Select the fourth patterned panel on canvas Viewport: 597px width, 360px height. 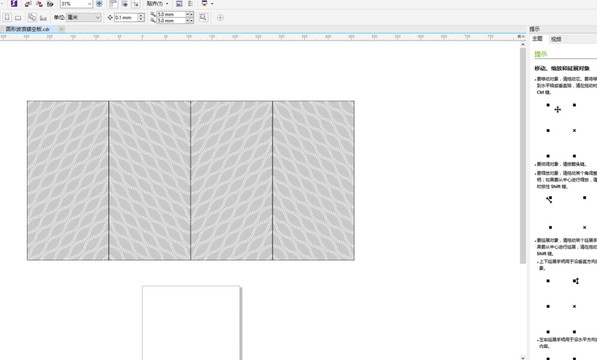click(313, 180)
